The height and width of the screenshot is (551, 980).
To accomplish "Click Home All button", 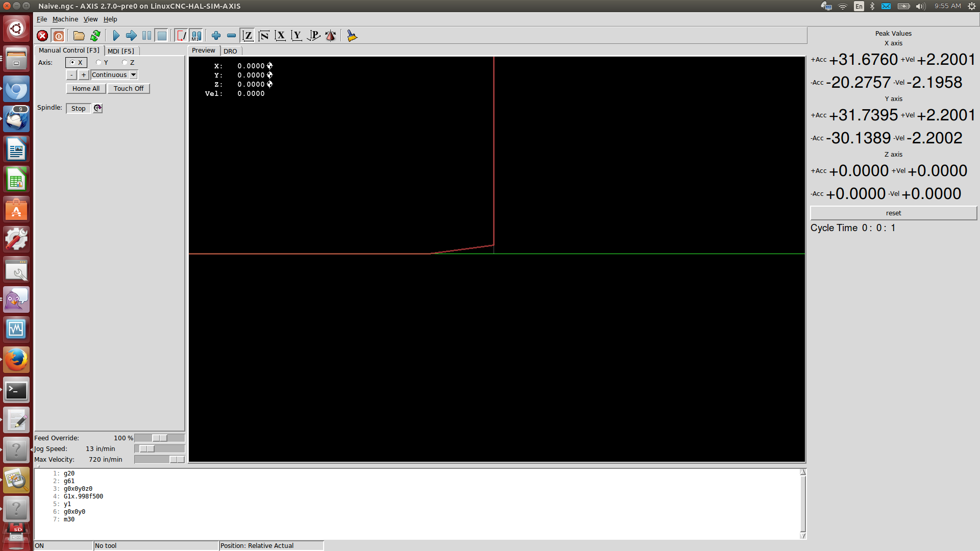I will pos(86,89).
